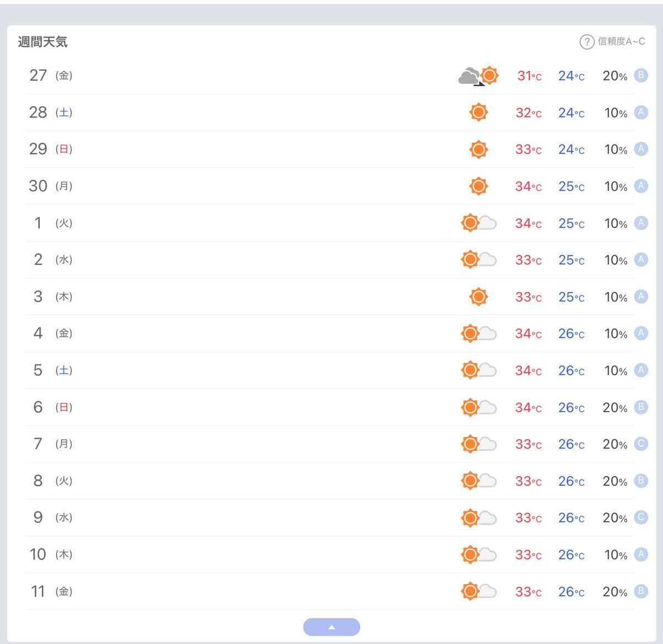Click the reliability B badge for the 8th

[641, 480]
